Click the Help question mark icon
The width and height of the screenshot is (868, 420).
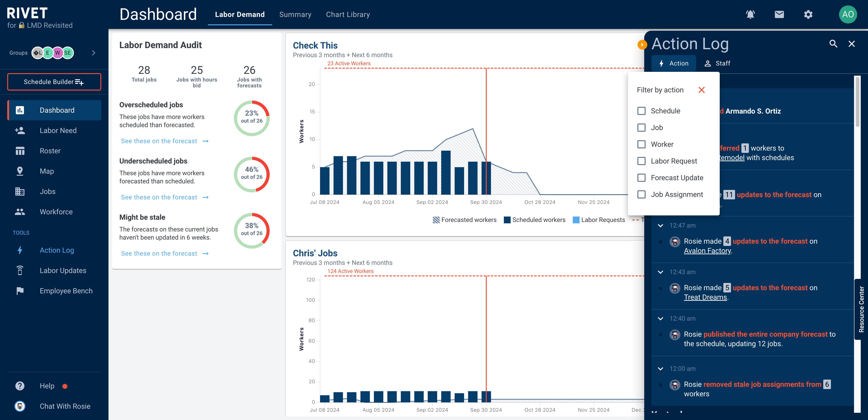click(x=20, y=386)
